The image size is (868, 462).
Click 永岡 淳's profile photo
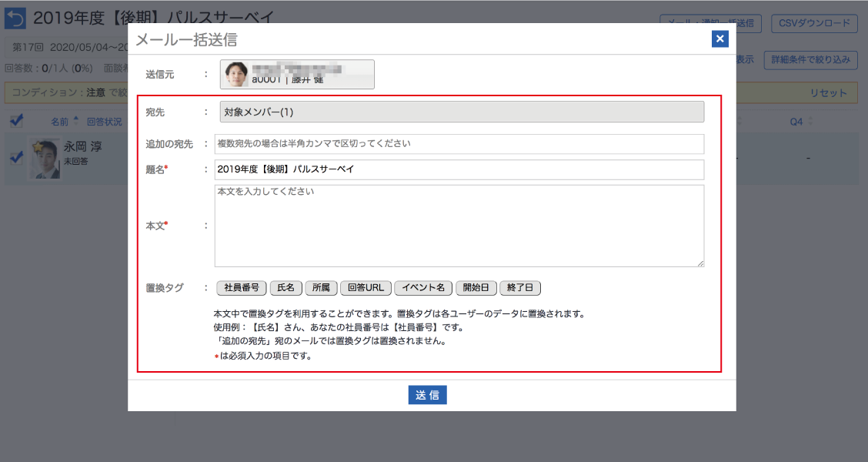(x=45, y=159)
